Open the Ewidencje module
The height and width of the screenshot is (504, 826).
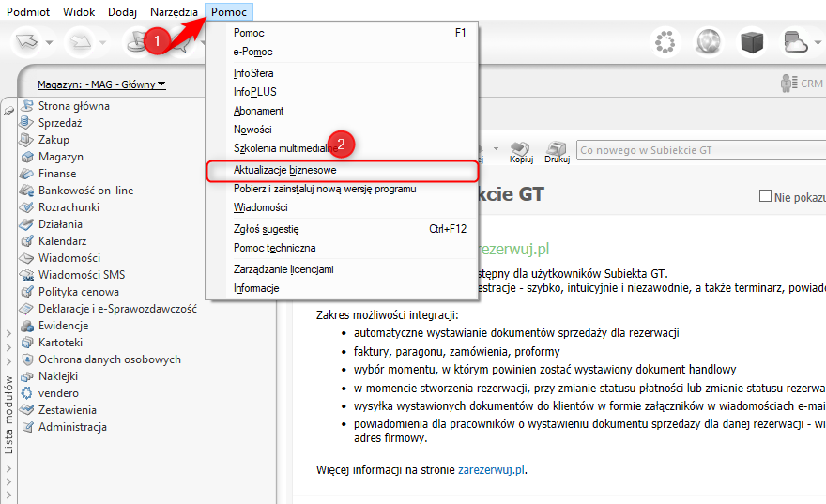click(x=63, y=326)
